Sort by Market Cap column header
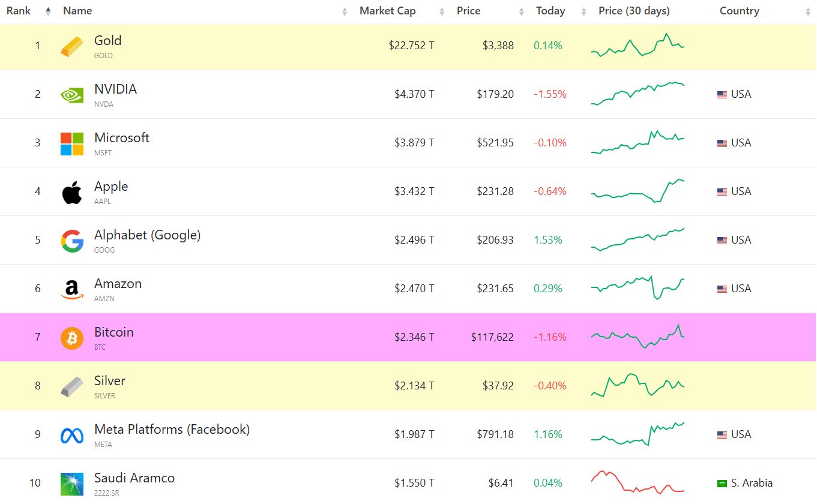Screen dimensions: 817x504 point(387,11)
